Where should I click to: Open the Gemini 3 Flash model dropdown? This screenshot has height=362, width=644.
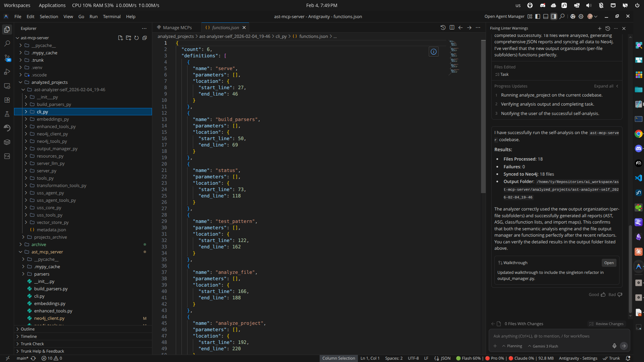coord(543,346)
